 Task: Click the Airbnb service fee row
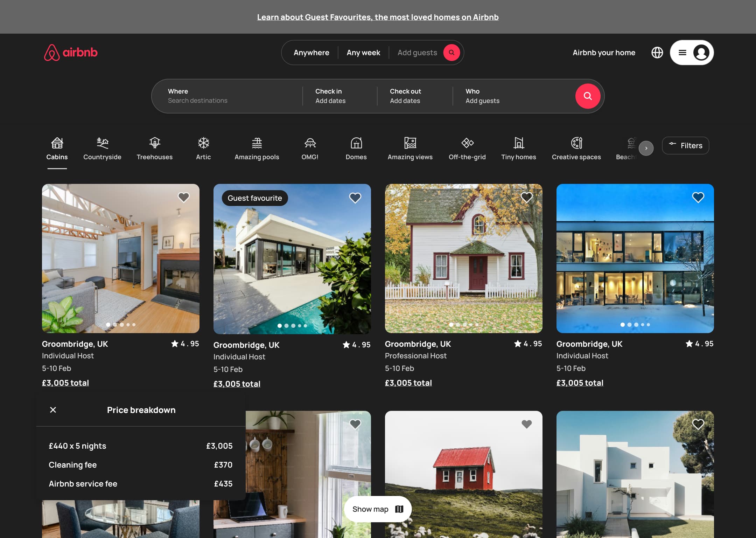tap(141, 484)
